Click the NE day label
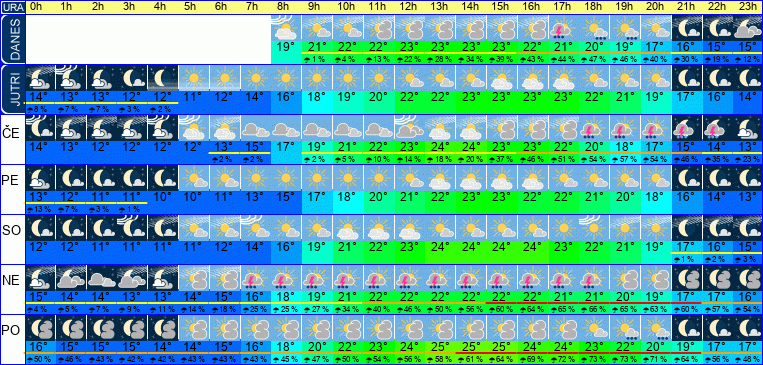The height and width of the screenshot is (365, 763). [11, 281]
